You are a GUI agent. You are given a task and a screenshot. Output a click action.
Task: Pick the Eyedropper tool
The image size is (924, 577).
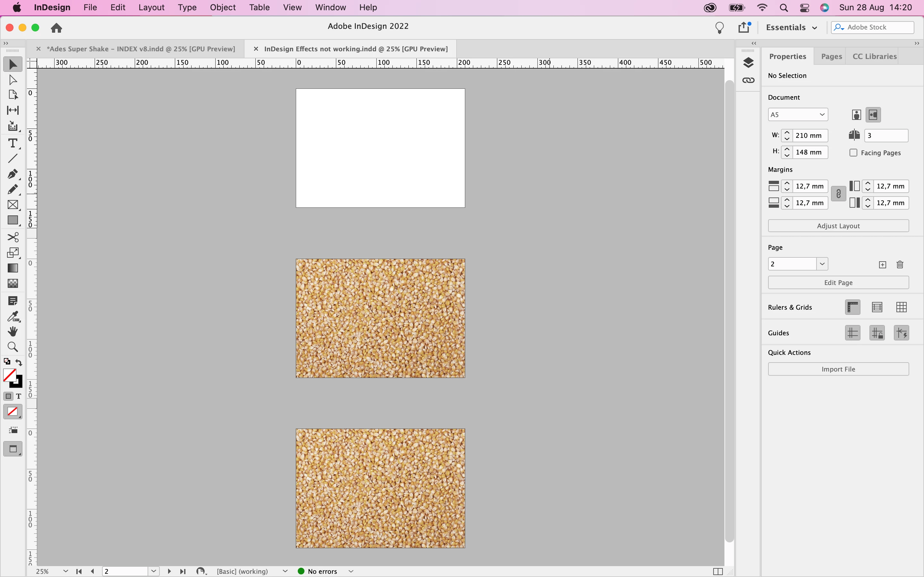coord(13,316)
